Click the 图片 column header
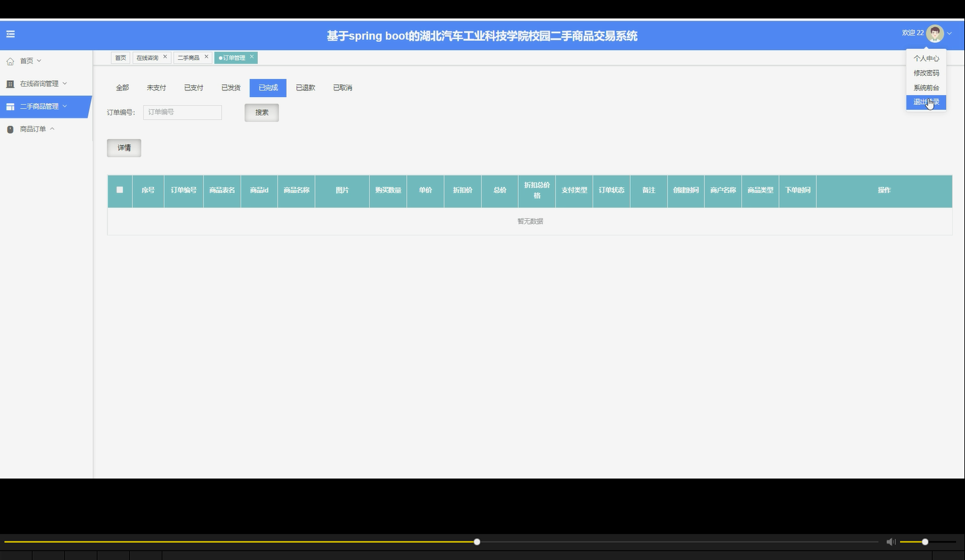The width and height of the screenshot is (965, 560). click(x=342, y=190)
